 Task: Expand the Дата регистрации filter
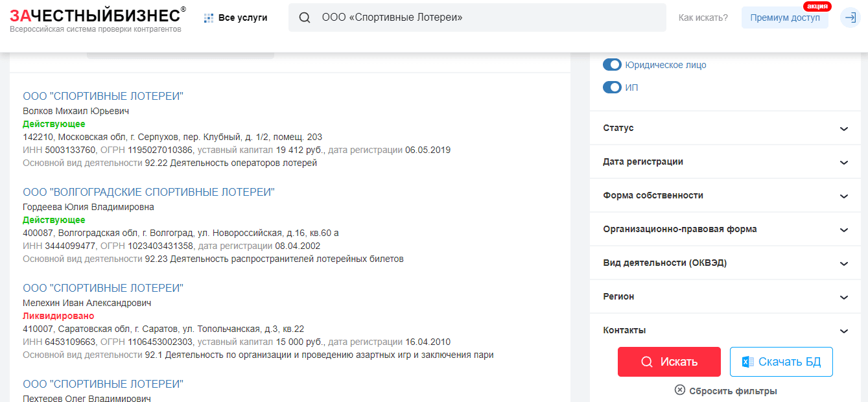tap(725, 162)
